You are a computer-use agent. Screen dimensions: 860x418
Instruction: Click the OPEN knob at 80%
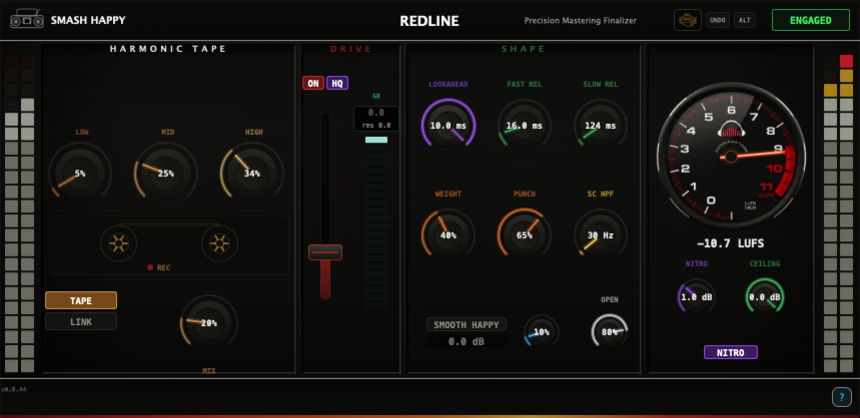[x=609, y=331]
